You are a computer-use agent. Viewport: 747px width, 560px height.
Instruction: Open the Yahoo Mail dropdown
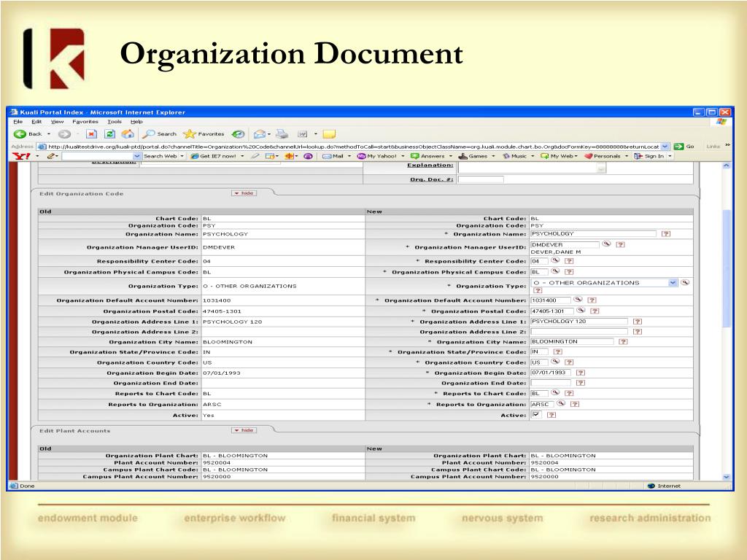tap(349, 156)
